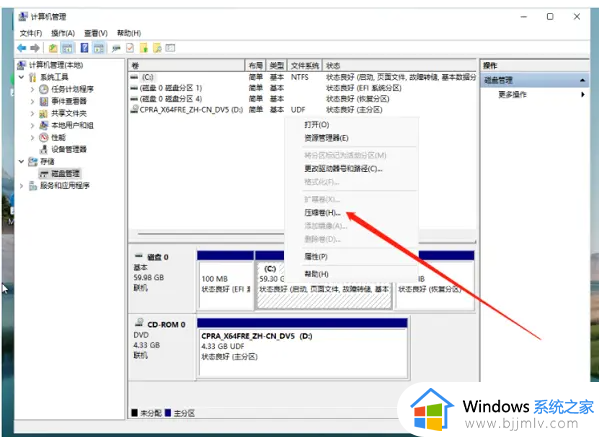Open the 查看(V) menu
Image resolution: width=599 pixels, height=437 pixels.
pyautogui.click(x=96, y=33)
